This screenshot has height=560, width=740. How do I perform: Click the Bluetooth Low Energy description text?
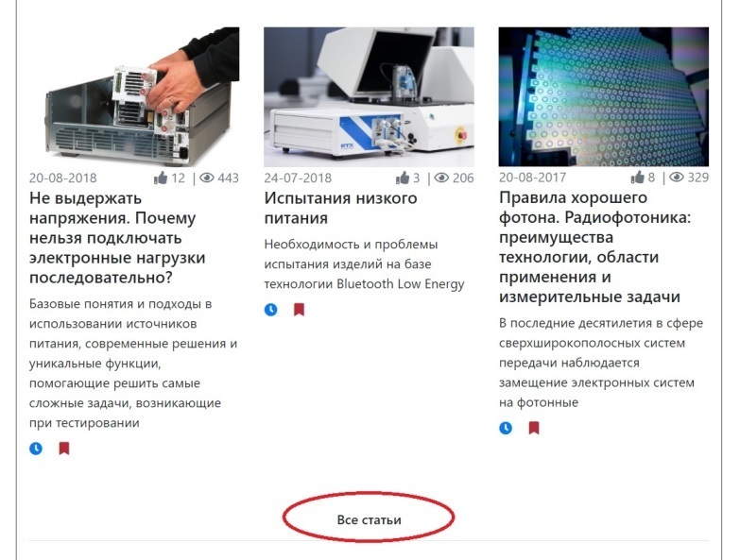tap(365, 264)
